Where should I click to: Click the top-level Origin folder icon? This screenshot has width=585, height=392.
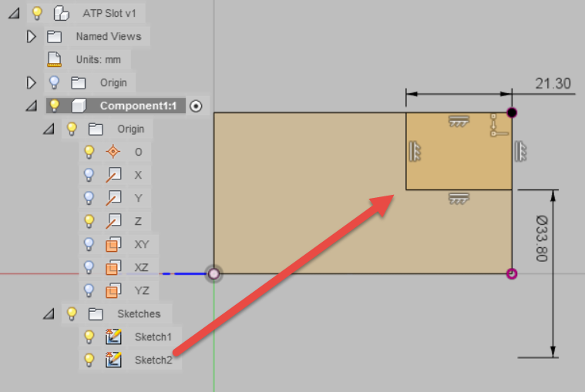pyautogui.click(x=79, y=82)
